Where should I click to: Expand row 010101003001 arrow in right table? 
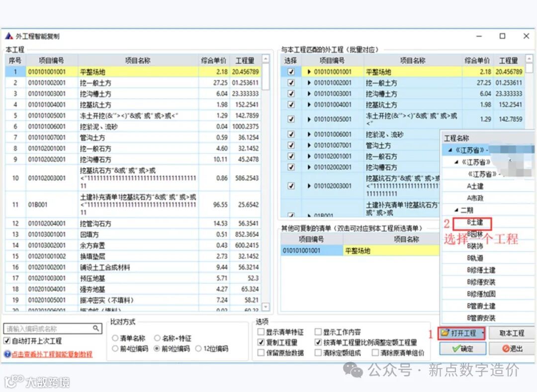click(x=309, y=94)
